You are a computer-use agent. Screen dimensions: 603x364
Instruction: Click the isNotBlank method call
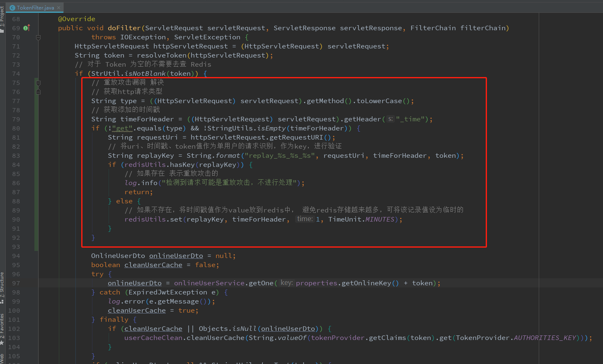(145, 74)
